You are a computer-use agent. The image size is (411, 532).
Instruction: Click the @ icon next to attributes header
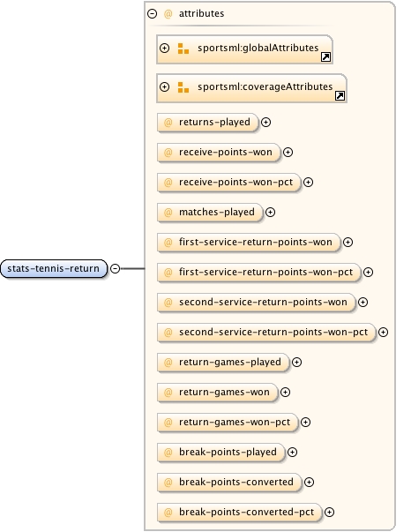point(168,13)
